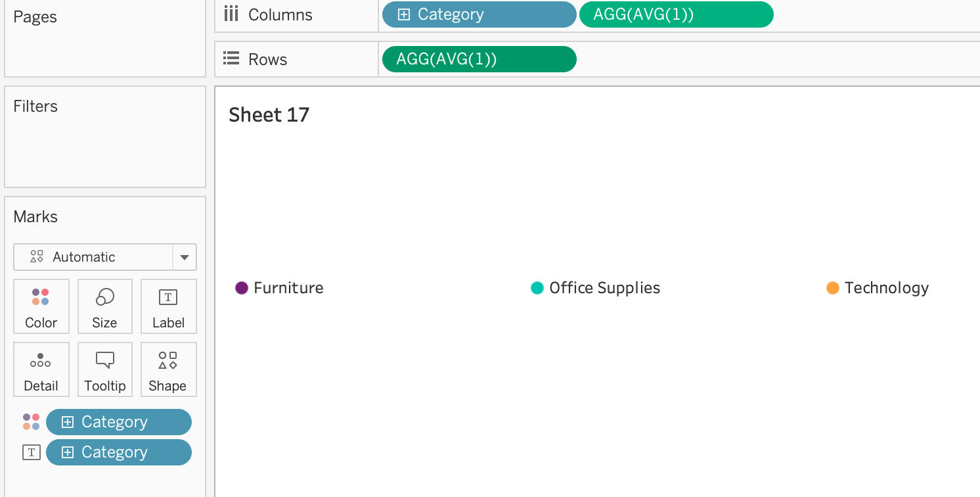Click the teal Office Supplies color dot
Screen dimensions: 980x497
(537, 288)
